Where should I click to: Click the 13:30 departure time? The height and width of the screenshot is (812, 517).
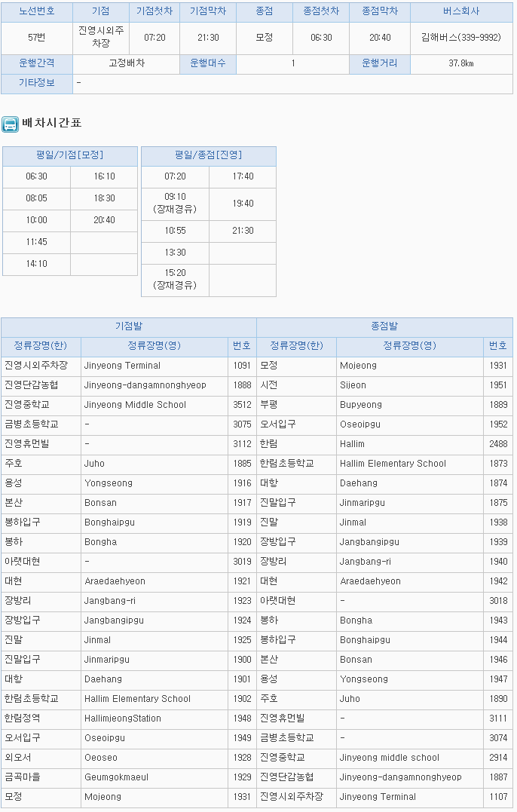point(175,253)
